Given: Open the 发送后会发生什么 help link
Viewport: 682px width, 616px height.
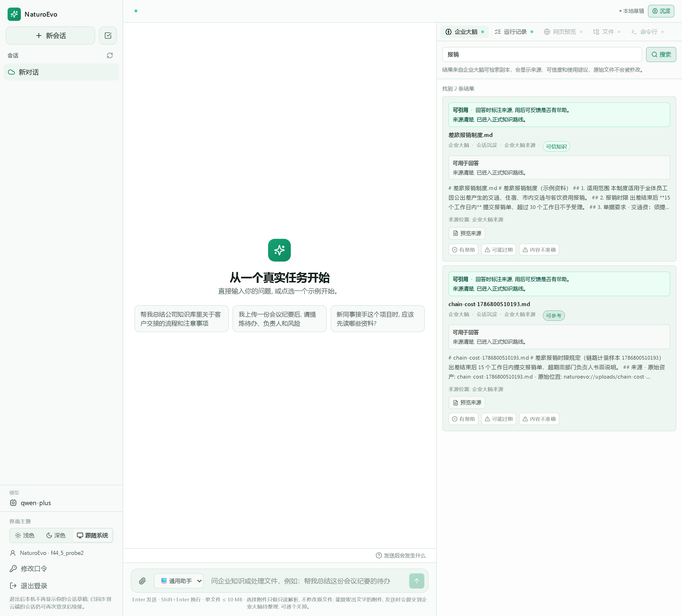Looking at the screenshot, I should pos(401,555).
